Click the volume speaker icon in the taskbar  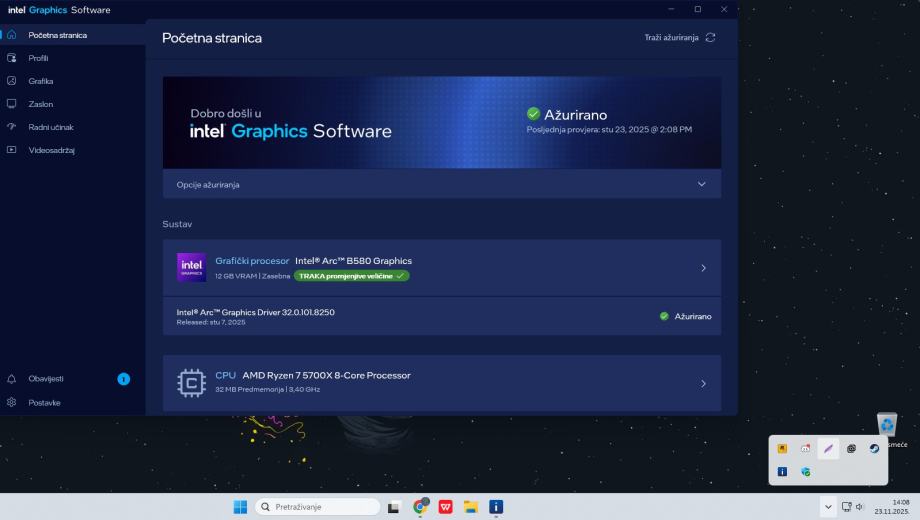pos(860,507)
